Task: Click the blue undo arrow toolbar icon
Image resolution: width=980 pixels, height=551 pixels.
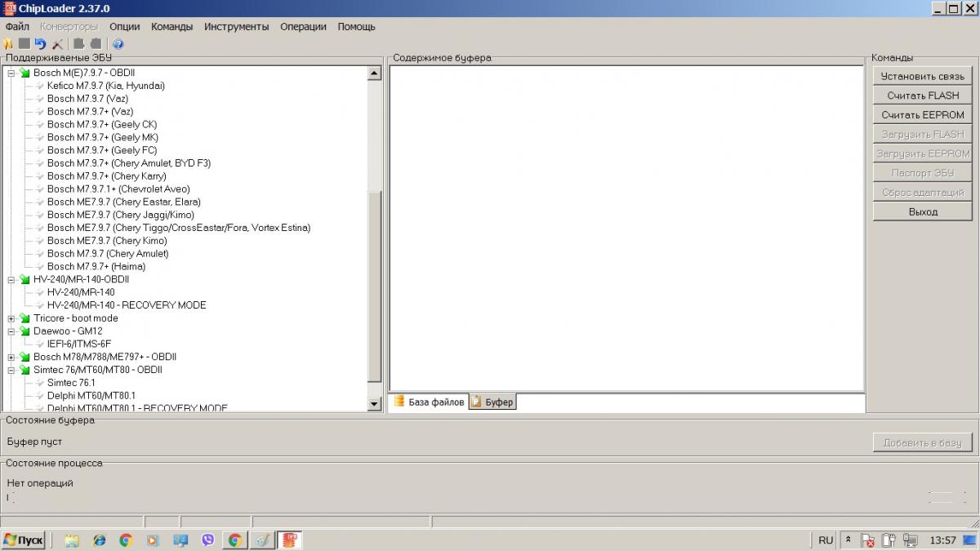Action: click(40, 44)
